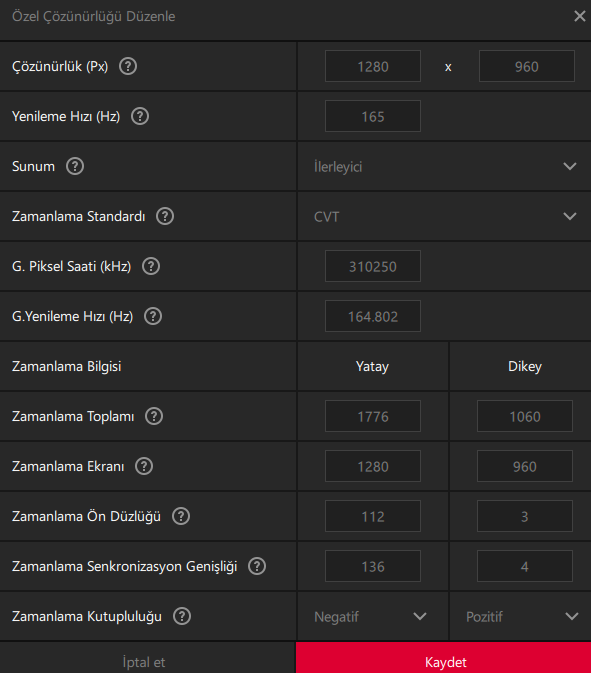The height and width of the screenshot is (673, 591).
Task: Open help tooltip for Yenileme Hızı (Hz)
Action: point(140,116)
